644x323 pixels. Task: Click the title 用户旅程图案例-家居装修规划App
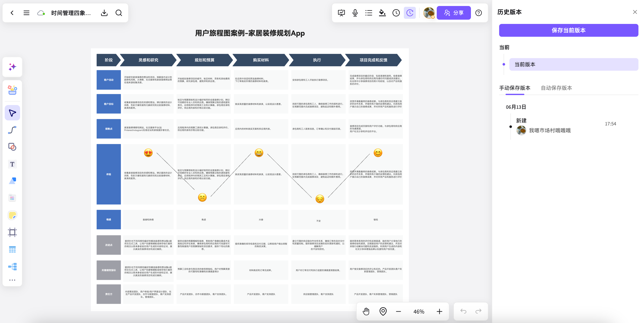pos(250,33)
